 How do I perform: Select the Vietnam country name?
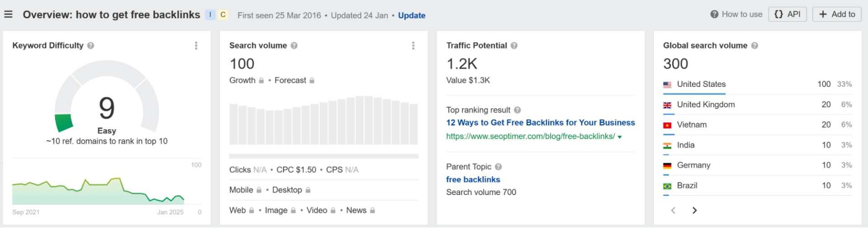(x=692, y=125)
